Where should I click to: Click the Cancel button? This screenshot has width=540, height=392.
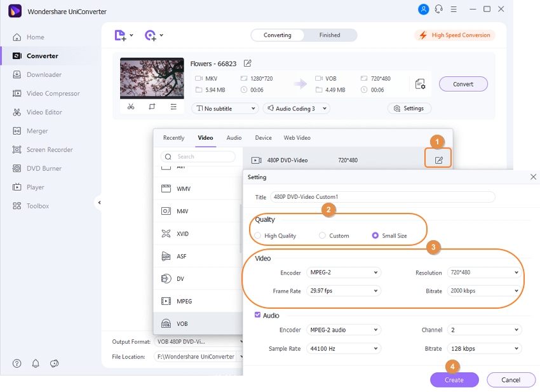(511, 380)
